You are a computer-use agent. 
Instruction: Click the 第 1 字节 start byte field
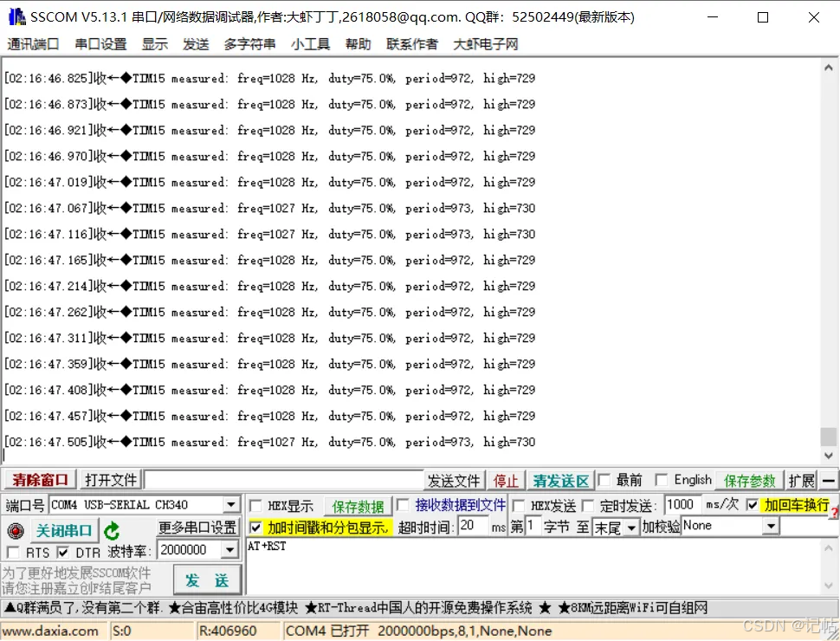point(533,527)
